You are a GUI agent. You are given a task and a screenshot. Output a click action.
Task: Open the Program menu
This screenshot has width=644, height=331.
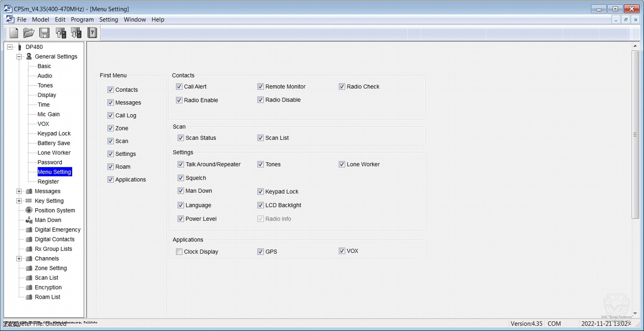tap(82, 19)
